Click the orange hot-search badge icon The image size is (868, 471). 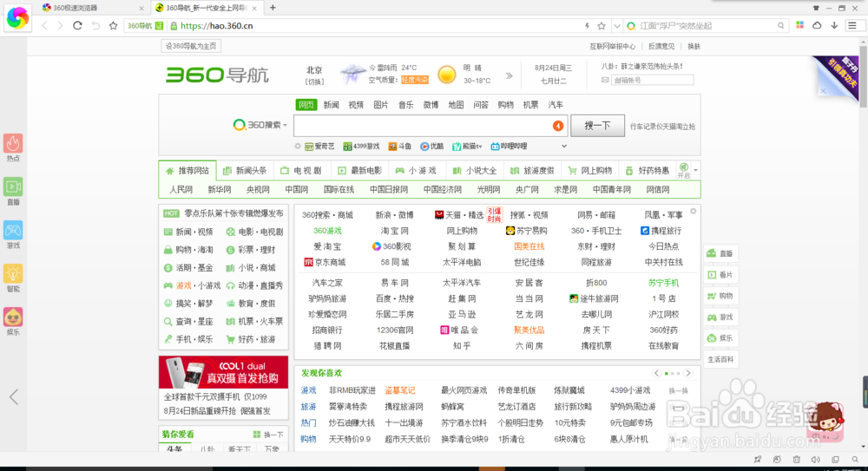pos(558,126)
